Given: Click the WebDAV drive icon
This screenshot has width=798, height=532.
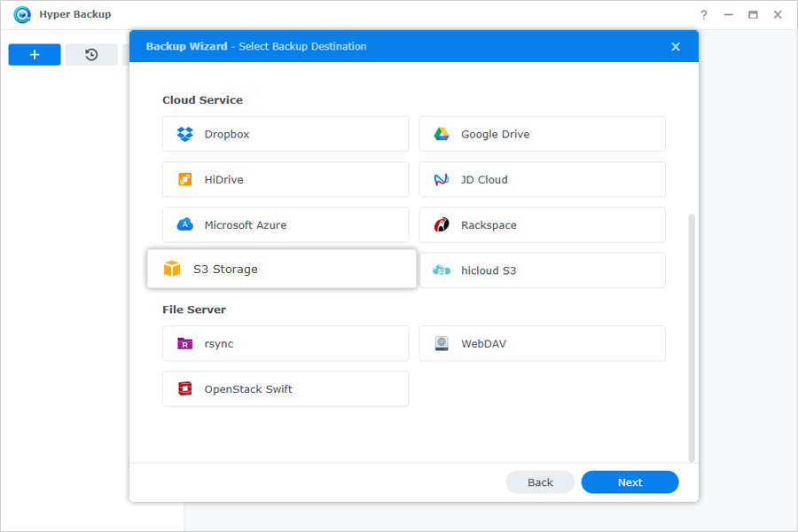Looking at the screenshot, I should click(442, 344).
